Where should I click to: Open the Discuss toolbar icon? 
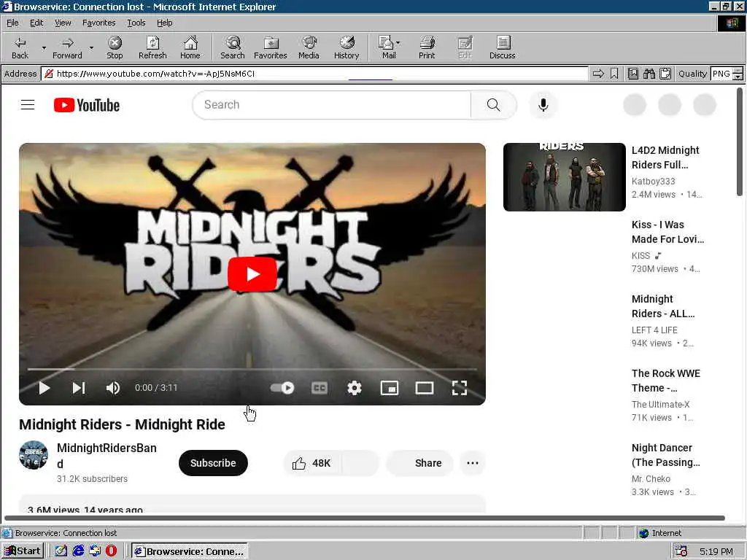tap(502, 47)
